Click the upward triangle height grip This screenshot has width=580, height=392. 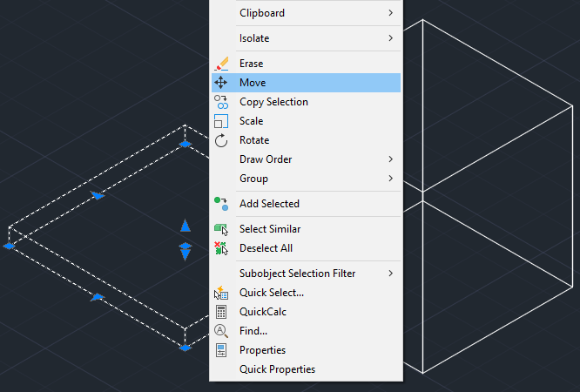(x=185, y=226)
